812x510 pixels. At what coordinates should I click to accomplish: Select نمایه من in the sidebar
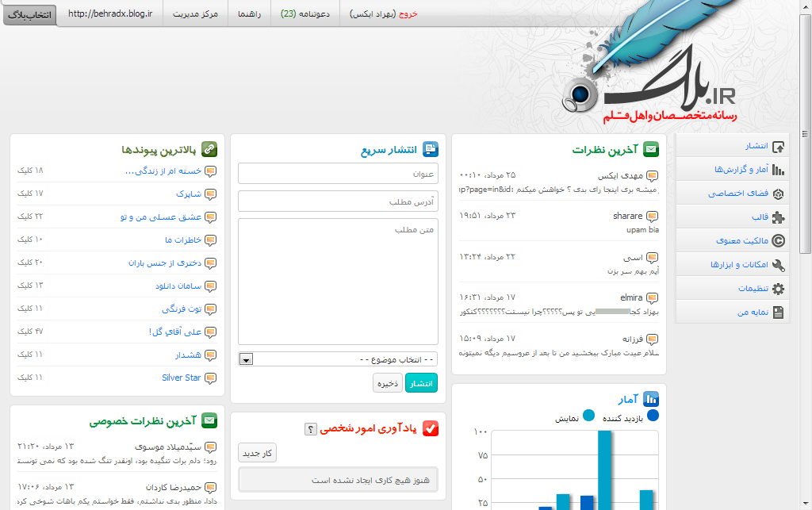pyautogui.click(x=753, y=313)
